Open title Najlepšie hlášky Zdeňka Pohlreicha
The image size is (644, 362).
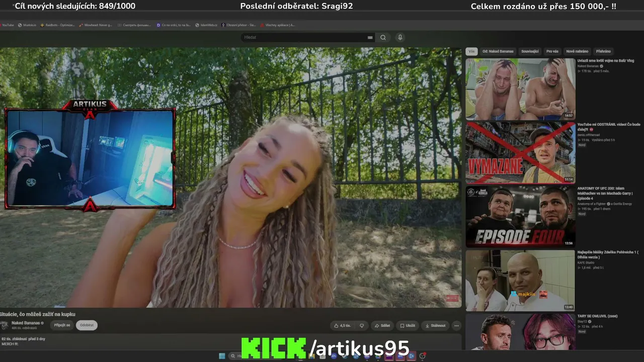608,254
